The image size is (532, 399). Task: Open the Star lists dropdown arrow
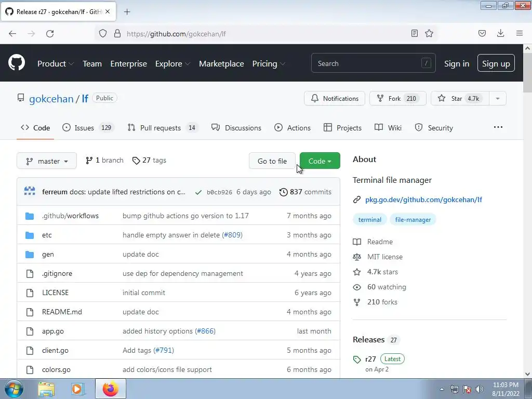pyautogui.click(x=498, y=98)
